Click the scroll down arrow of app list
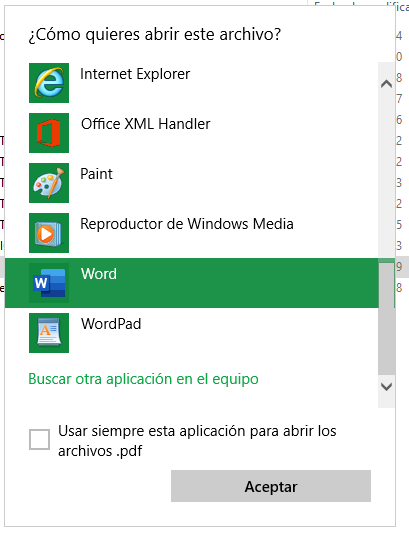 (386, 387)
